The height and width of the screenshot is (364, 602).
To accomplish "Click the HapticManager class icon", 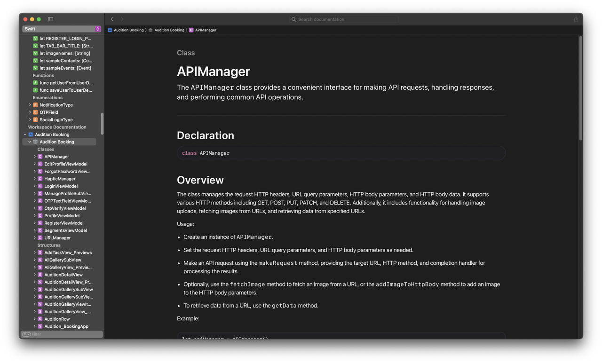I will (x=40, y=179).
